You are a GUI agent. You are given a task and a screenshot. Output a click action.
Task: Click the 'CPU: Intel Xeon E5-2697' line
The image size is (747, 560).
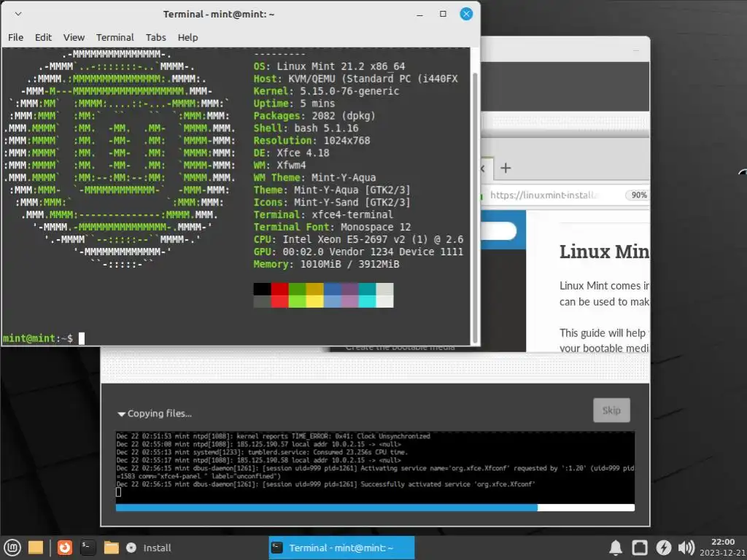pos(358,239)
